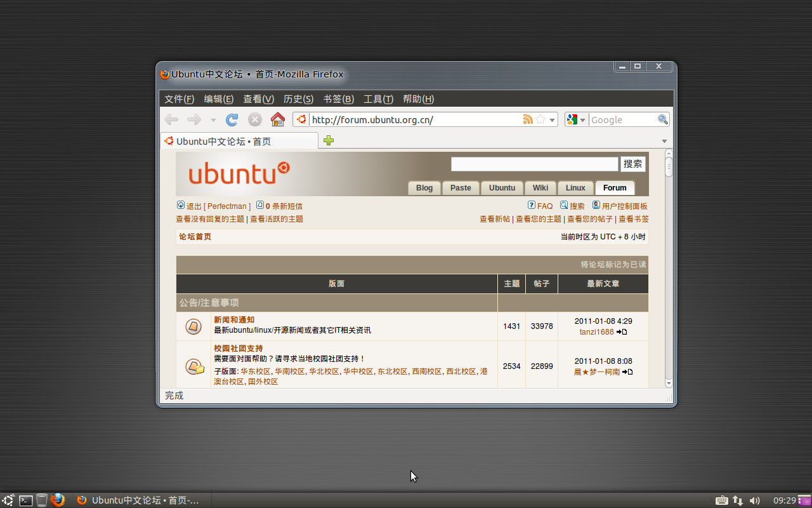
Task: Open the 0 条新短信 messages link
Action: 279,206
